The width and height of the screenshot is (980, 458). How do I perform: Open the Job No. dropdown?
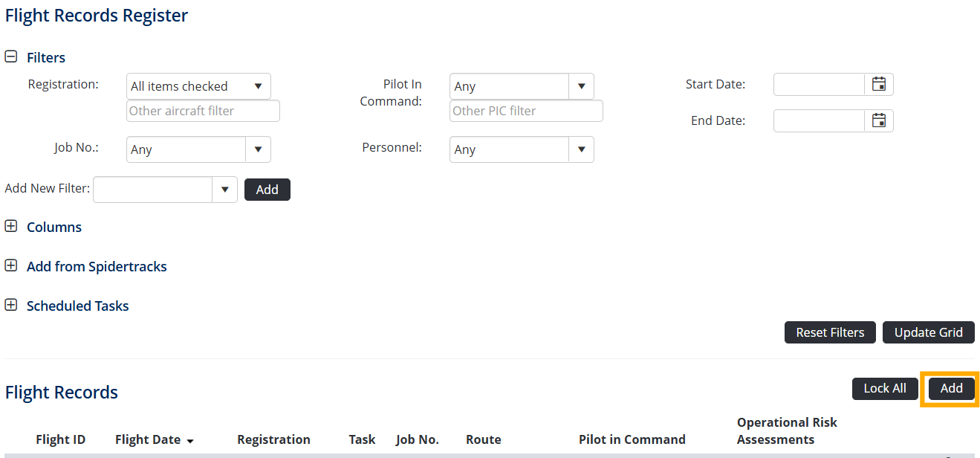[258, 149]
